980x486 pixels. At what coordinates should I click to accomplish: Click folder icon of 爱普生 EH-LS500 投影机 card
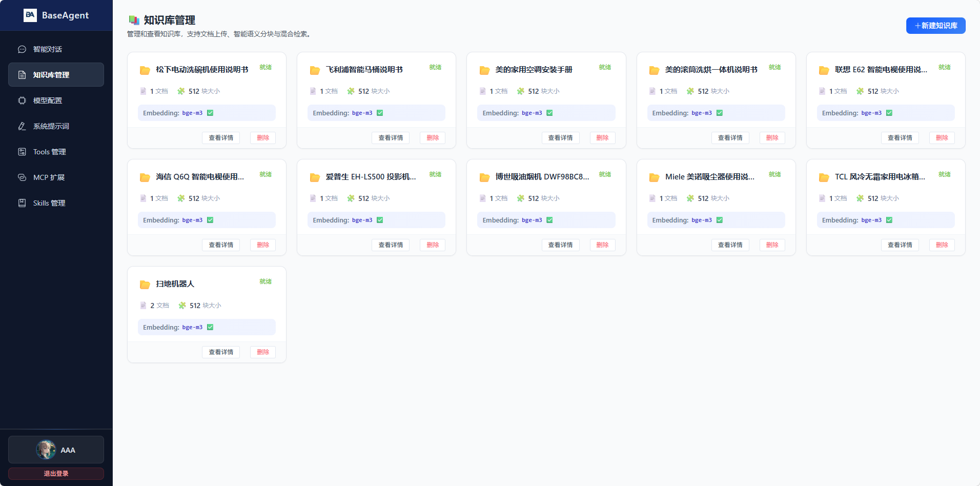coord(315,177)
